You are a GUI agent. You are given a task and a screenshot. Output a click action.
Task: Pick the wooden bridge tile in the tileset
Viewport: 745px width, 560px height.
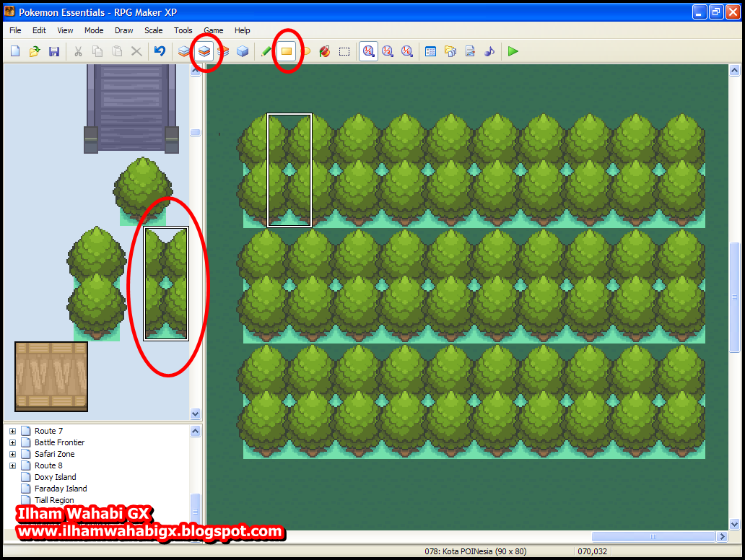(x=51, y=377)
